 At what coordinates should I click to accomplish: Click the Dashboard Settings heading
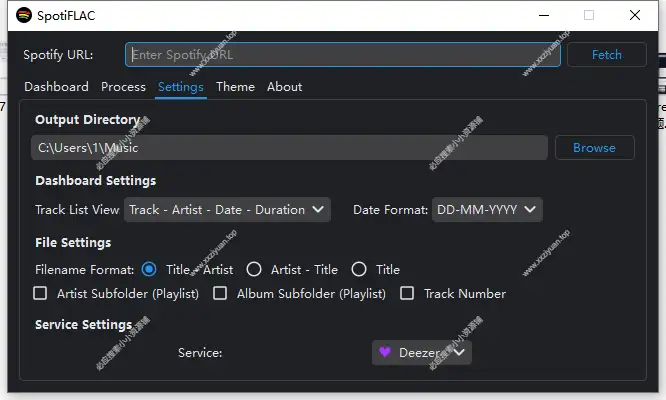(x=96, y=180)
